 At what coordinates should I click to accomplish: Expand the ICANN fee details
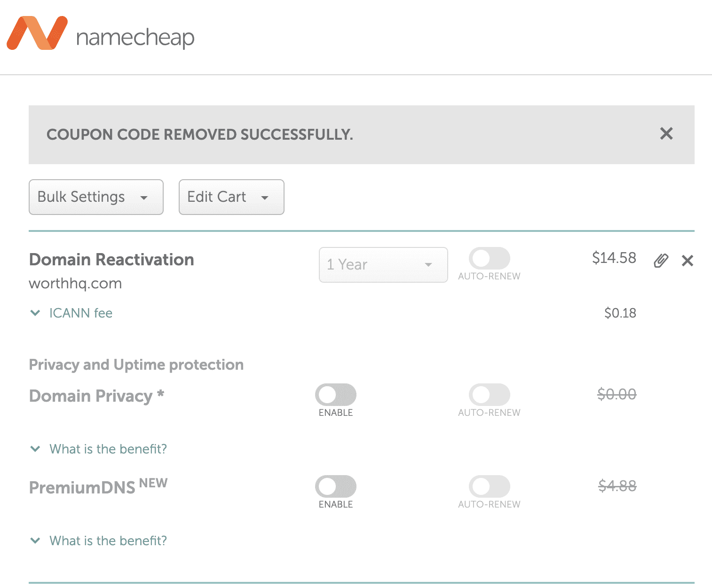tap(71, 313)
